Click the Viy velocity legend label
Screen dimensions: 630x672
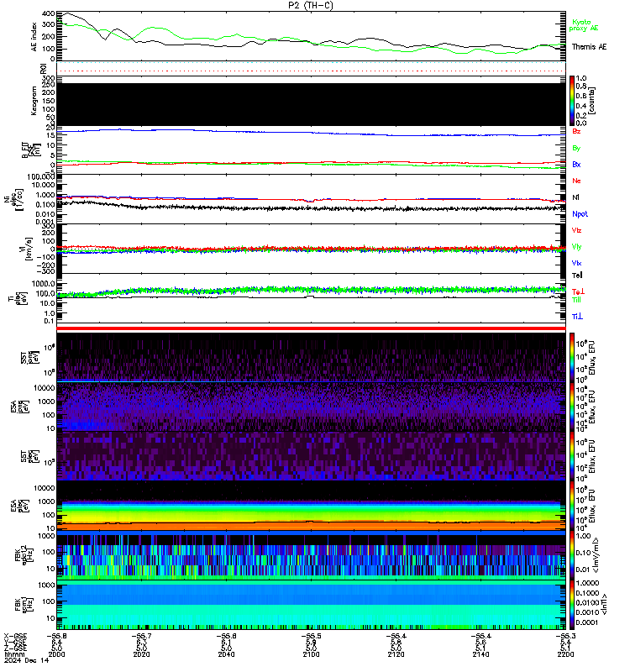pos(576,247)
